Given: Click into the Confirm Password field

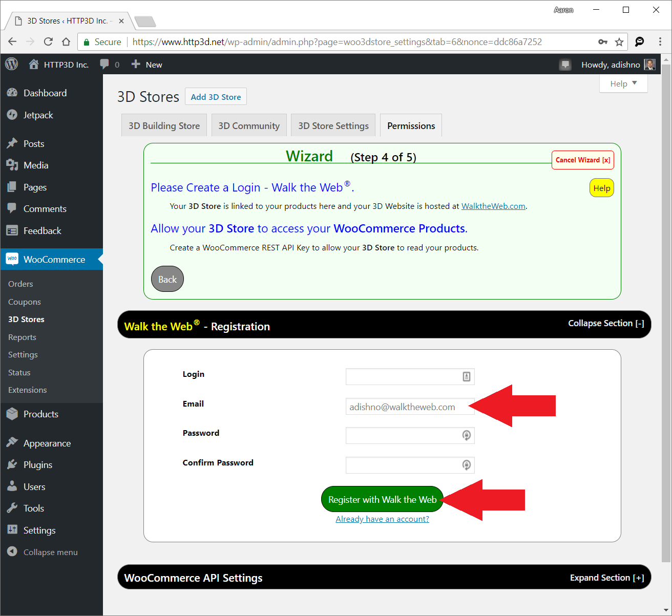Looking at the screenshot, I should (x=410, y=465).
